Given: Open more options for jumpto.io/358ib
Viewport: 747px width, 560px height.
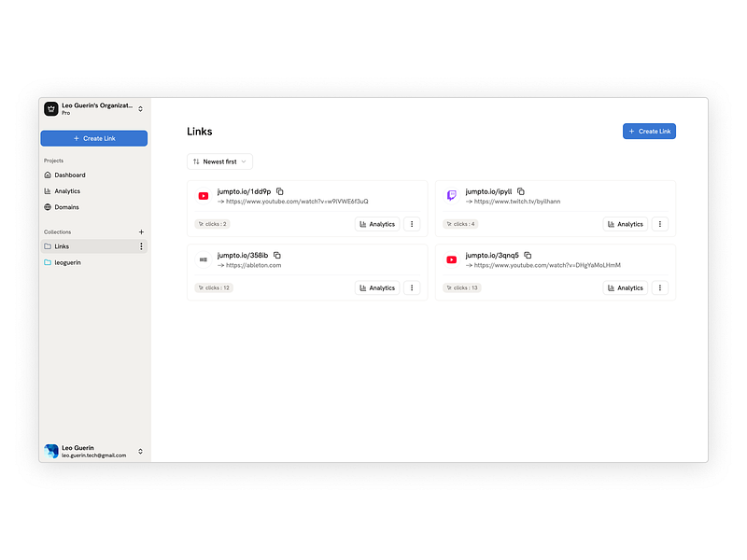Looking at the screenshot, I should [412, 288].
